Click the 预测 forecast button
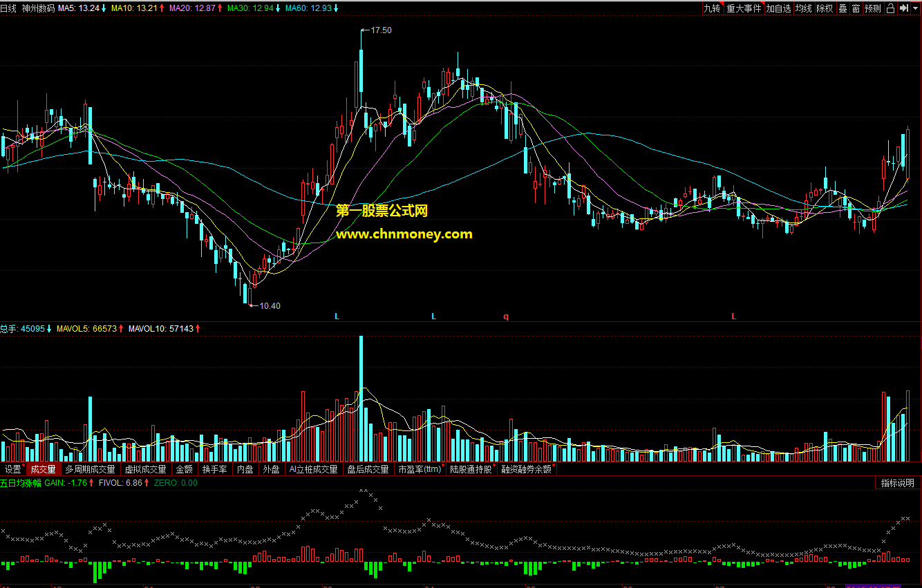This screenshot has width=922, height=588. (873, 8)
